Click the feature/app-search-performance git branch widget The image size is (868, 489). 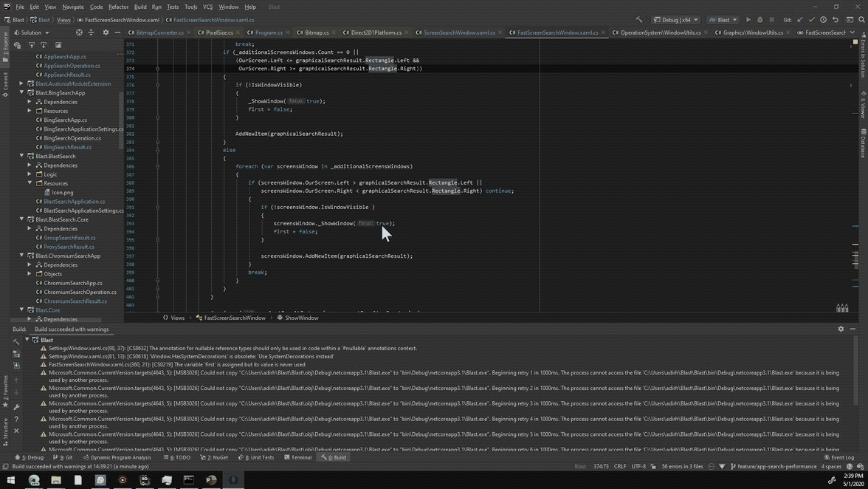pyautogui.click(x=774, y=466)
